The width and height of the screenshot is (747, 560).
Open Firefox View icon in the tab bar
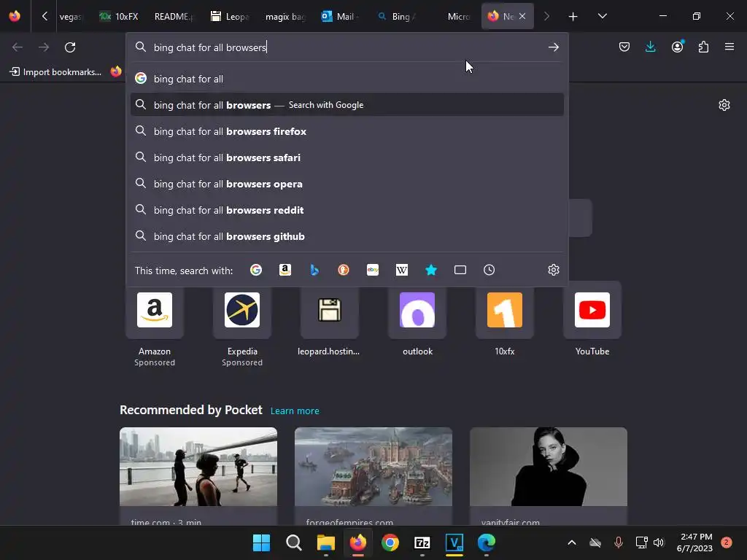(x=15, y=16)
